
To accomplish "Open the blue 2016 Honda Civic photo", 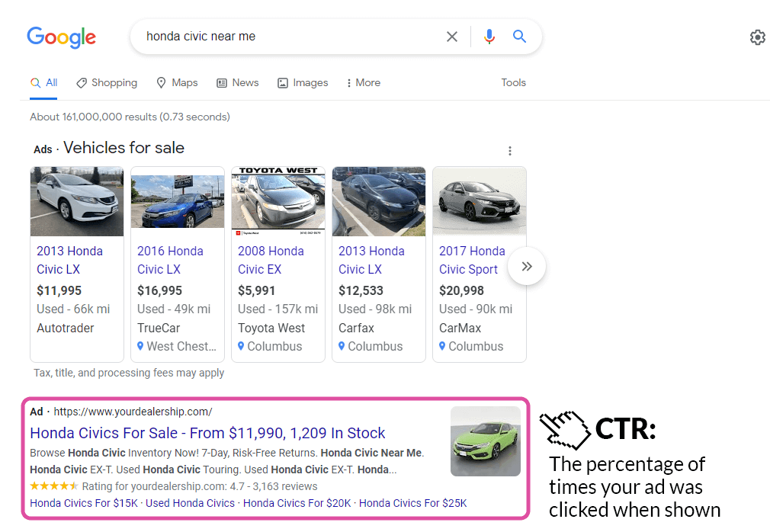I will pos(178,201).
